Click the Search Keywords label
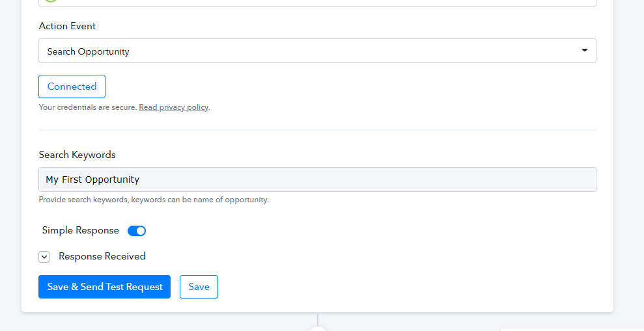The width and height of the screenshot is (644, 331). pos(77,155)
